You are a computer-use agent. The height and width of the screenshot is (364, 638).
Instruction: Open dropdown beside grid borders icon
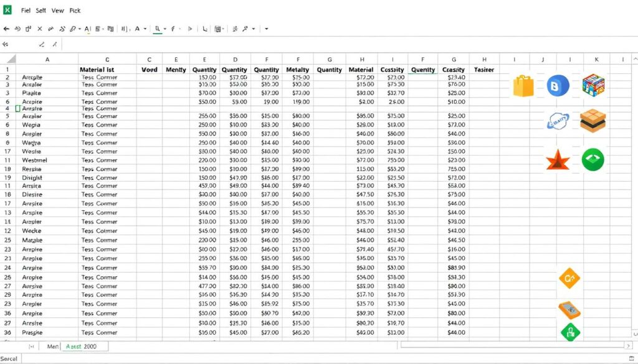(x=224, y=29)
